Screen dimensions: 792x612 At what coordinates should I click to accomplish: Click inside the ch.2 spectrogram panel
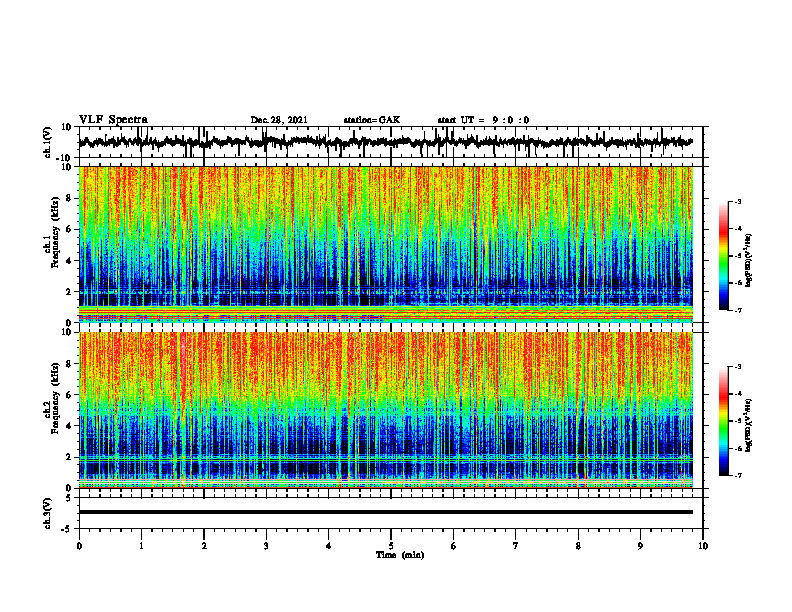[x=385, y=410]
